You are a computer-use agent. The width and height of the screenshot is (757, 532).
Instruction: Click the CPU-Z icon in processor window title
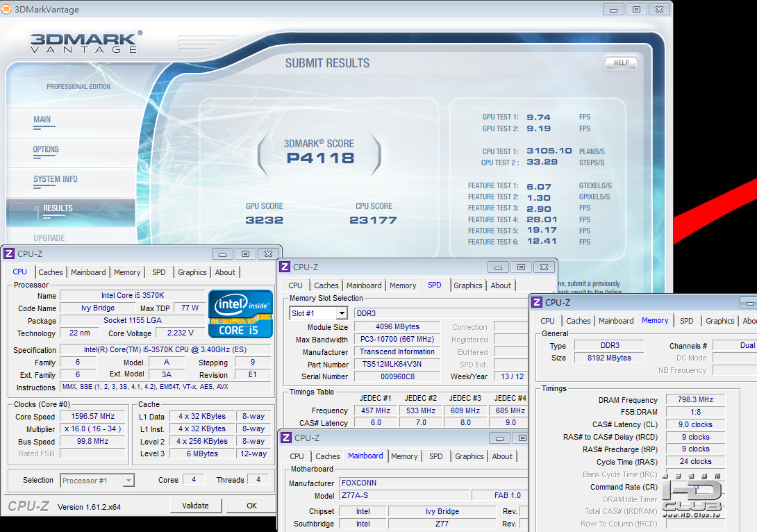(x=9, y=254)
